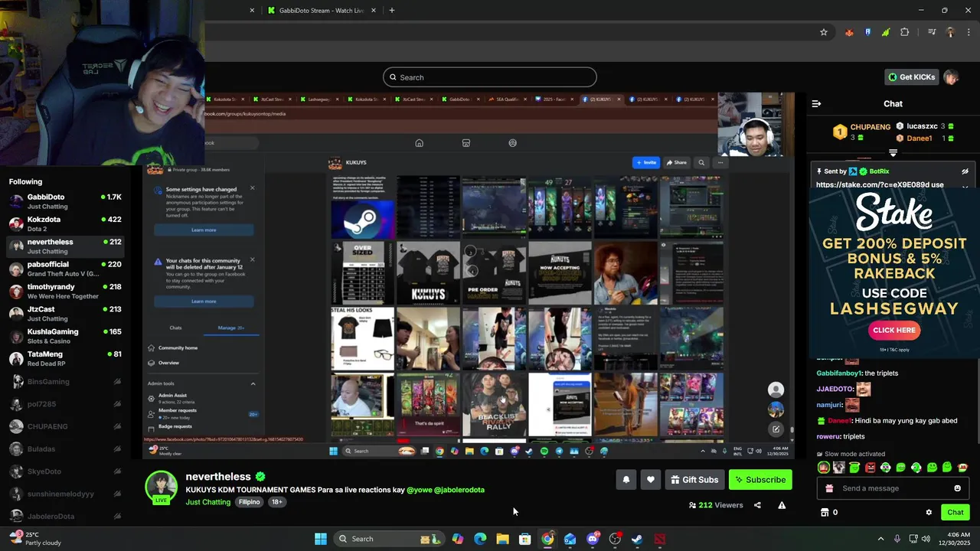Viewport: 980px width, 551px height.
Task: Click the Danee1 username in chat
Action: coord(840,421)
